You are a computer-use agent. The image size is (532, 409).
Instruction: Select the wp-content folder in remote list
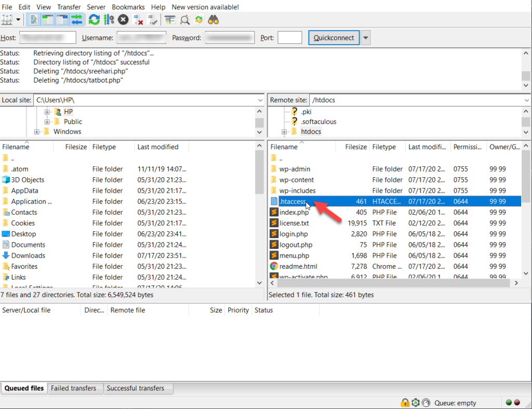(395, 179)
